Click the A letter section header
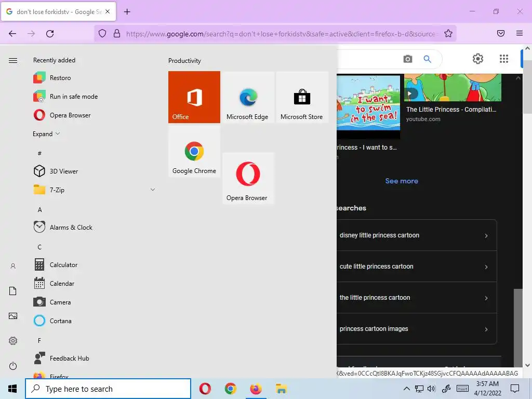Screen dimensions: 532x399 [x=39, y=210]
